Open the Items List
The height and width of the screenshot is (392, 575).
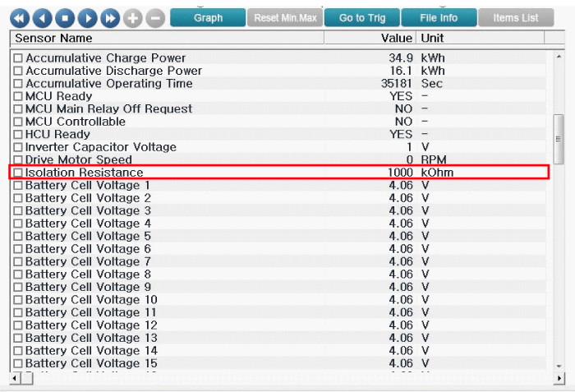[516, 17]
